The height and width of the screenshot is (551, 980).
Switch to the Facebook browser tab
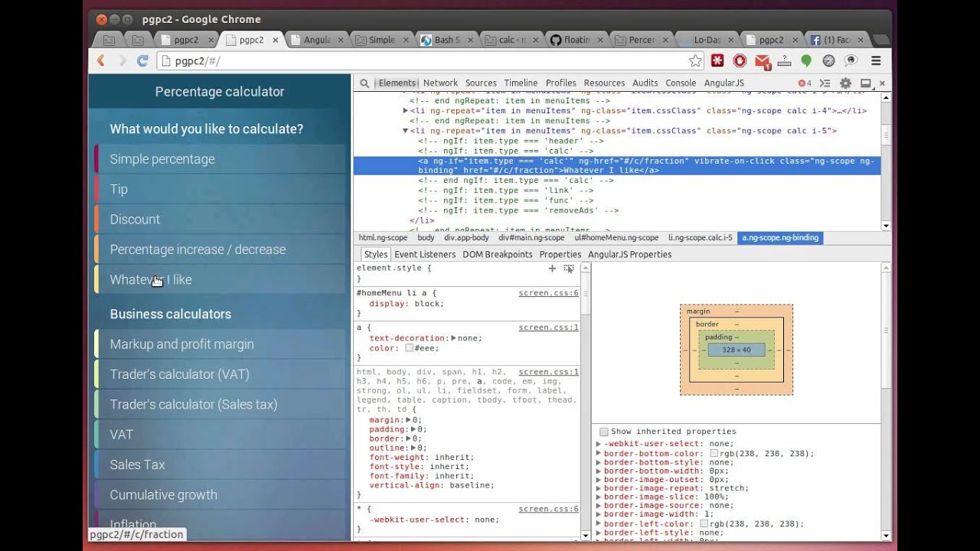837,40
